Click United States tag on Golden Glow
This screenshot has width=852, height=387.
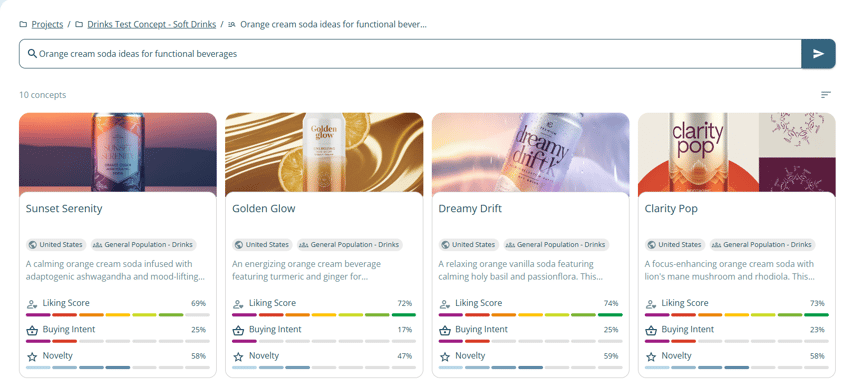[262, 245]
